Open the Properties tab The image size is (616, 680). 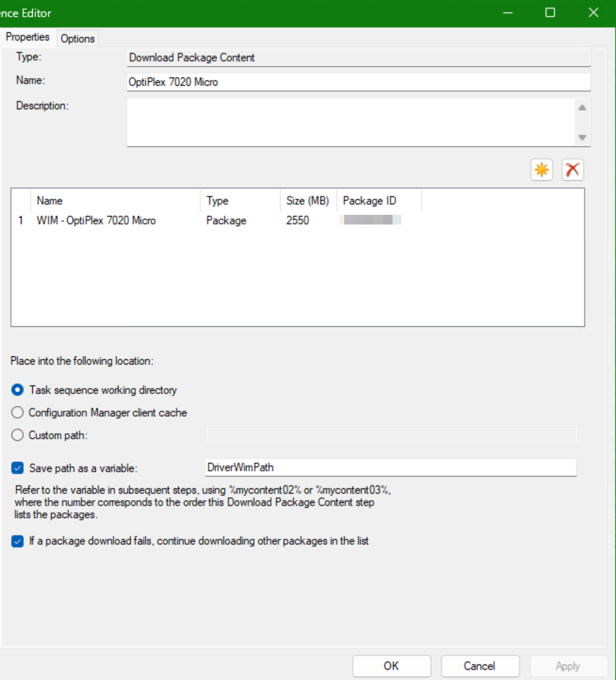(27, 37)
